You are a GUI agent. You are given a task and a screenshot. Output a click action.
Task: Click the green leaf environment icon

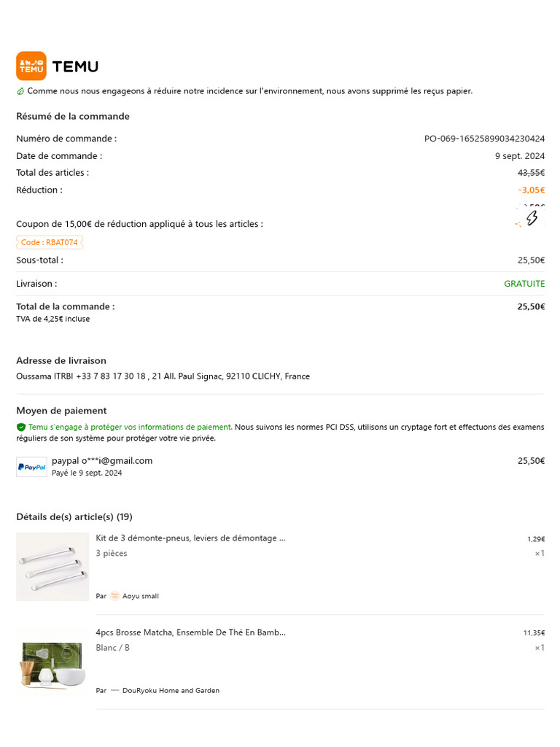20,91
